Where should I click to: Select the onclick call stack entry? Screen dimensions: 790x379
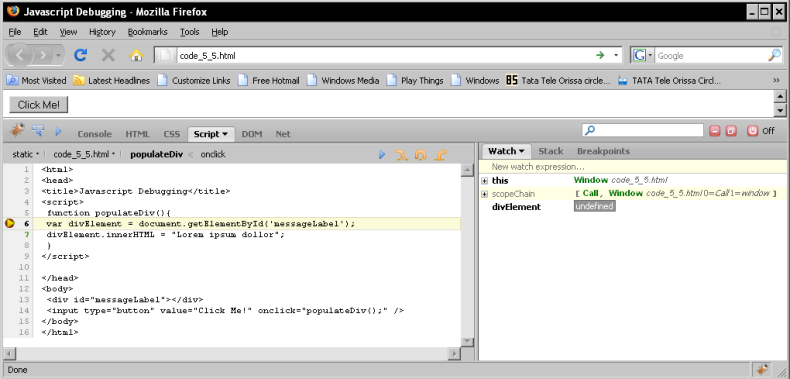(213, 155)
